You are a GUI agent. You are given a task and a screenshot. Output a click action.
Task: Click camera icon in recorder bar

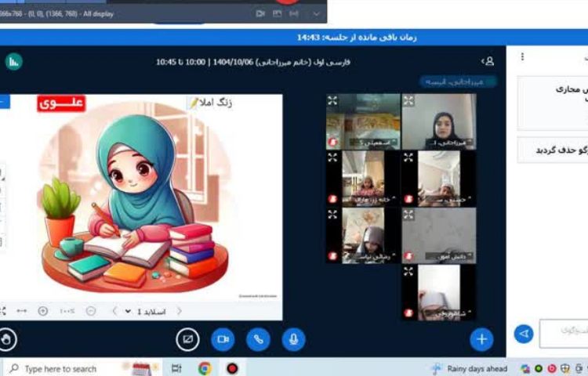[x=260, y=14]
